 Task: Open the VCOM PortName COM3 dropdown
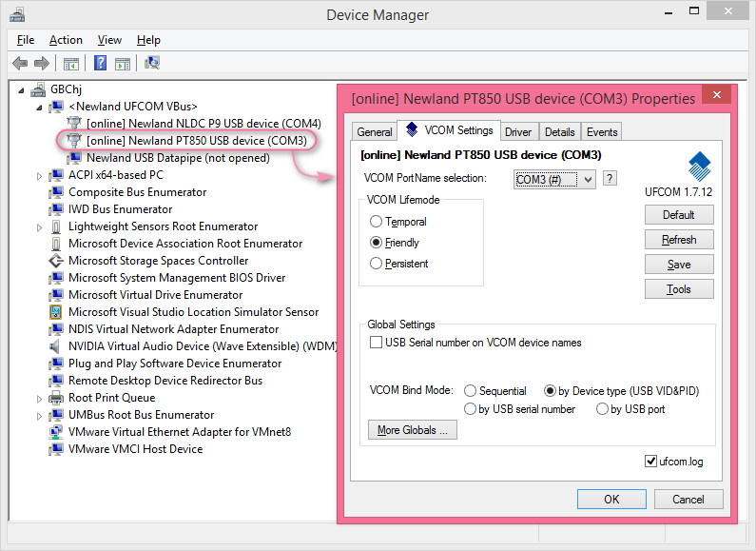click(x=554, y=180)
